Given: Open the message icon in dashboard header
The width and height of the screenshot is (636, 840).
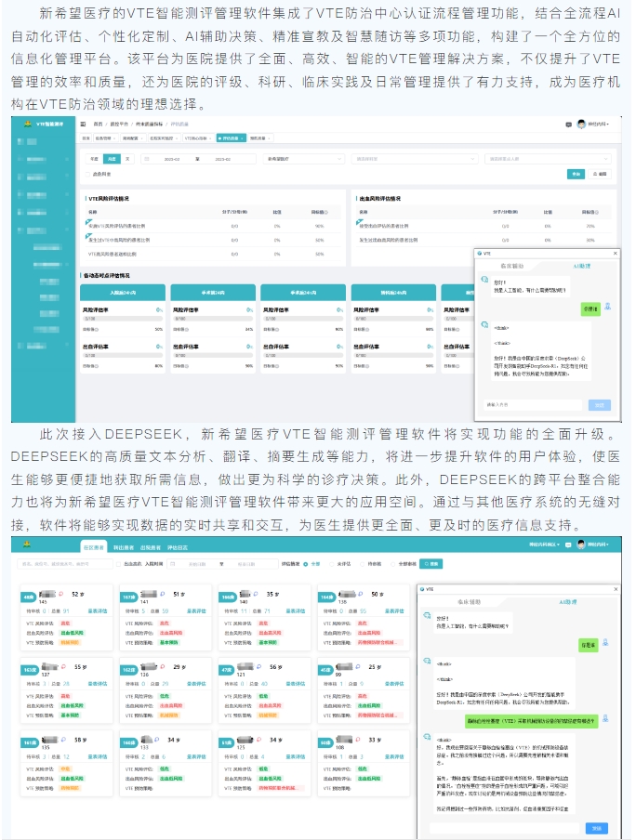Looking at the screenshot, I should (568, 124).
